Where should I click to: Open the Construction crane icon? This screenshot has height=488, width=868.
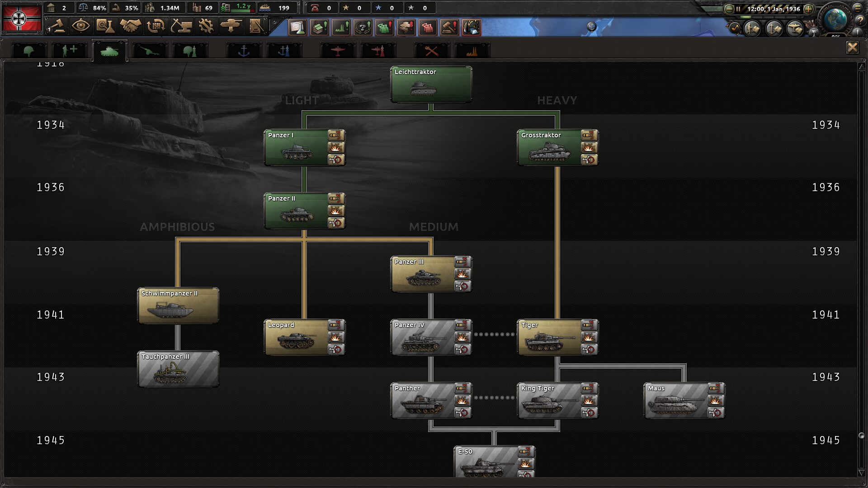pos(181,26)
